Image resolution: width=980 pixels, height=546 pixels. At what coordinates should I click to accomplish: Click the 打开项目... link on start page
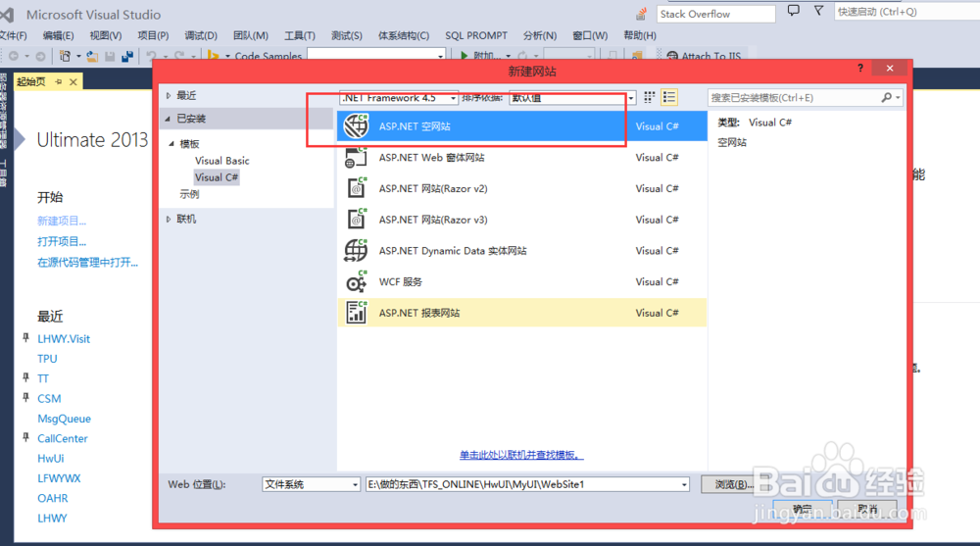(62, 241)
